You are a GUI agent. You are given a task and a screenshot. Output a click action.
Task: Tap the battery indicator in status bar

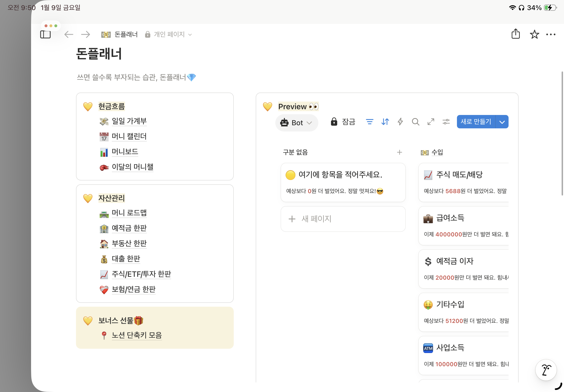pyautogui.click(x=550, y=8)
